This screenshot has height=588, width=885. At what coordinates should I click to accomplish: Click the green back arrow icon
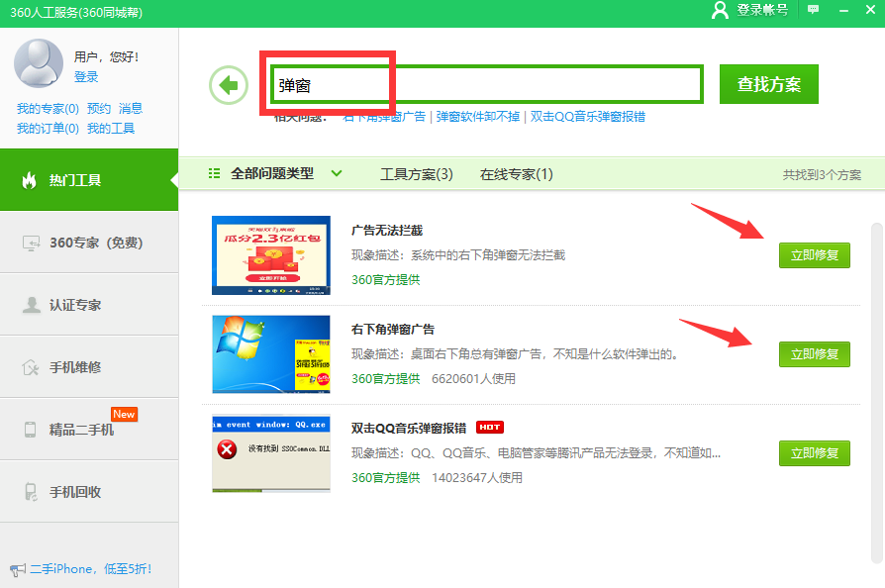click(x=229, y=85)
